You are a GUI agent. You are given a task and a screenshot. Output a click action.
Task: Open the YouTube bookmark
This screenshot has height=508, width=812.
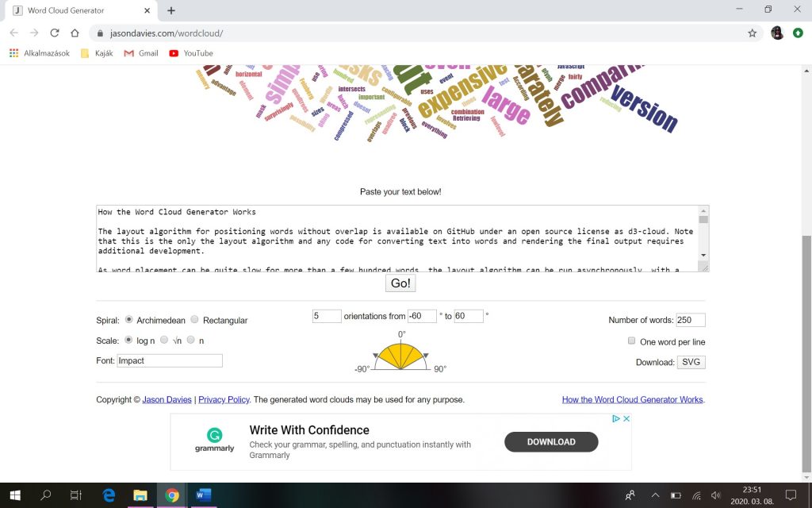[x=191, y=53]
